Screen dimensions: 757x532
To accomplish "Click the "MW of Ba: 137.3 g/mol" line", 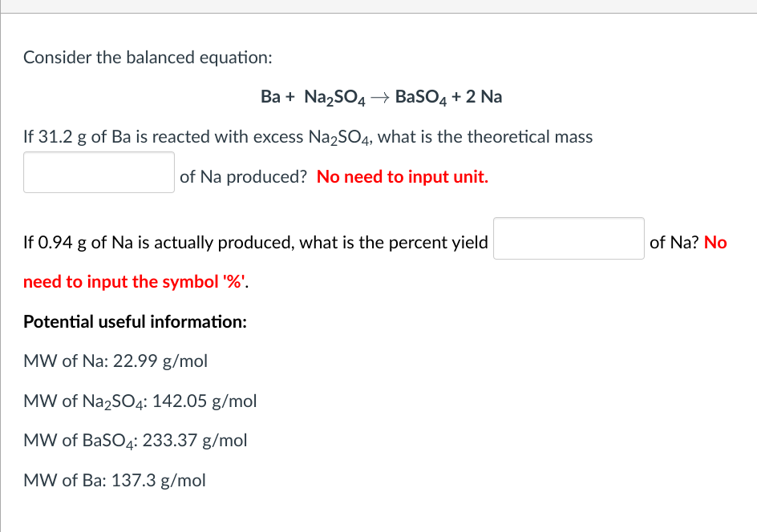I will pyautogui.click(x=115, y=481).
